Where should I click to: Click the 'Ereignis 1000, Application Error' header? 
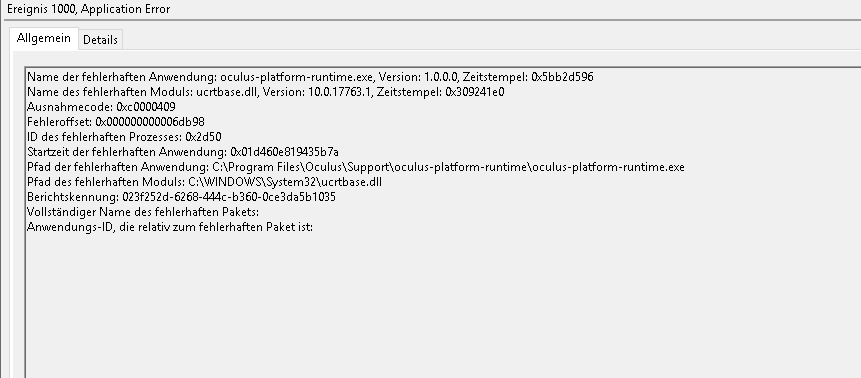click(x=88, y=9)
